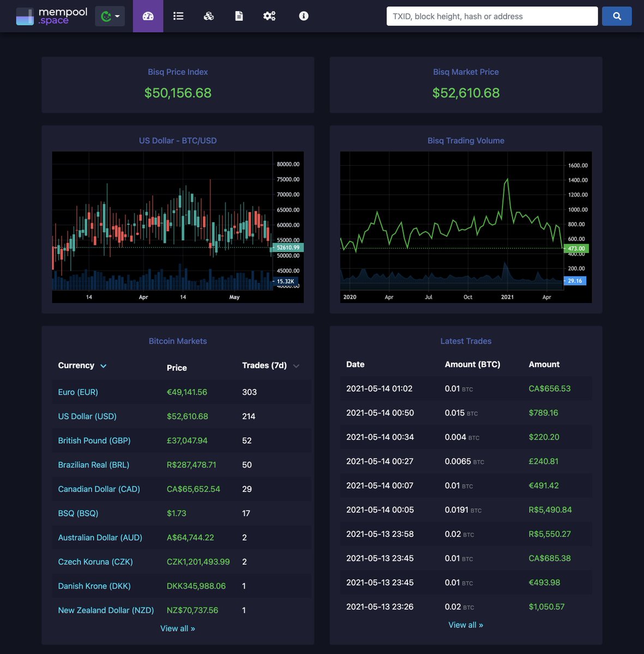View all latest trades
The width and height of the screenshot is (644, 654).
click(x=466, y=625)
